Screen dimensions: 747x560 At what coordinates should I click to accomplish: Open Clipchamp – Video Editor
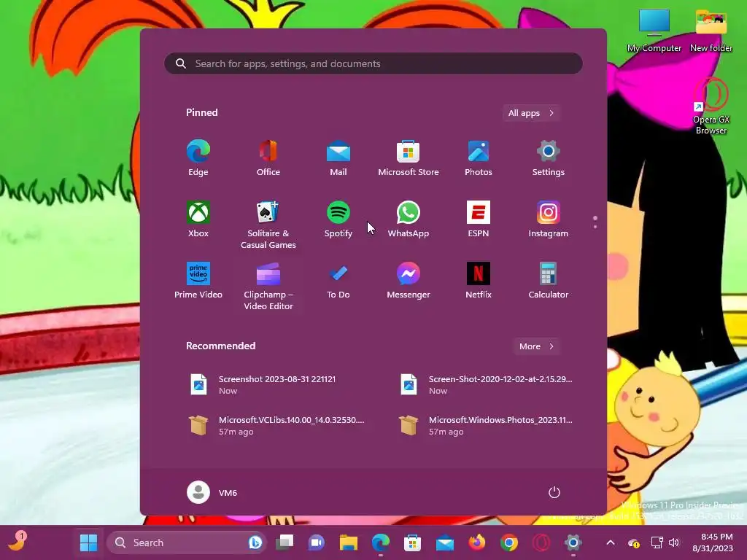[268, 286]
